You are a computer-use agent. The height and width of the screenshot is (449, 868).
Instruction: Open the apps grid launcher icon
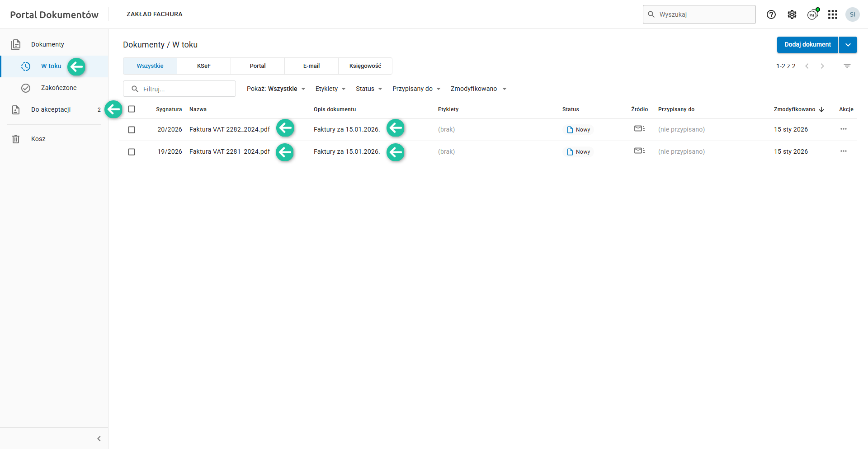coord(833,14)
